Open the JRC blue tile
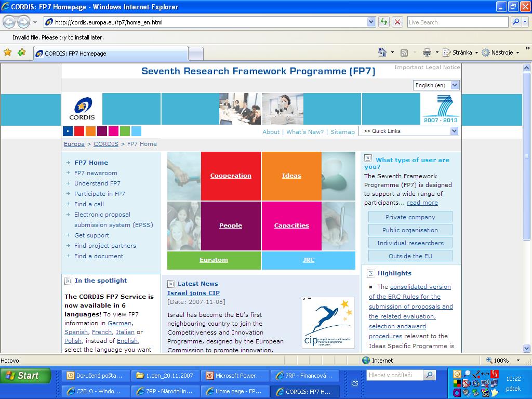 pos(309,260)
